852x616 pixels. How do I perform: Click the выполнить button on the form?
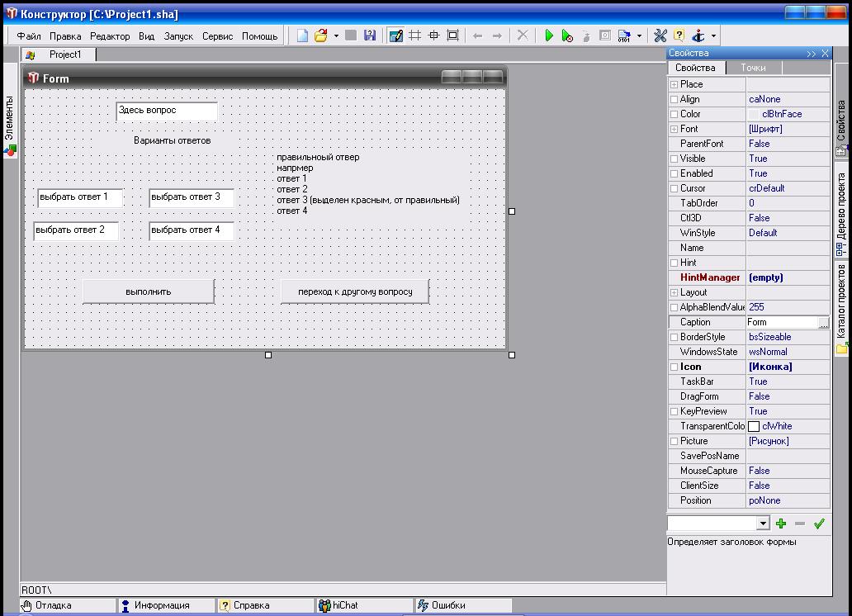[149, 291]
